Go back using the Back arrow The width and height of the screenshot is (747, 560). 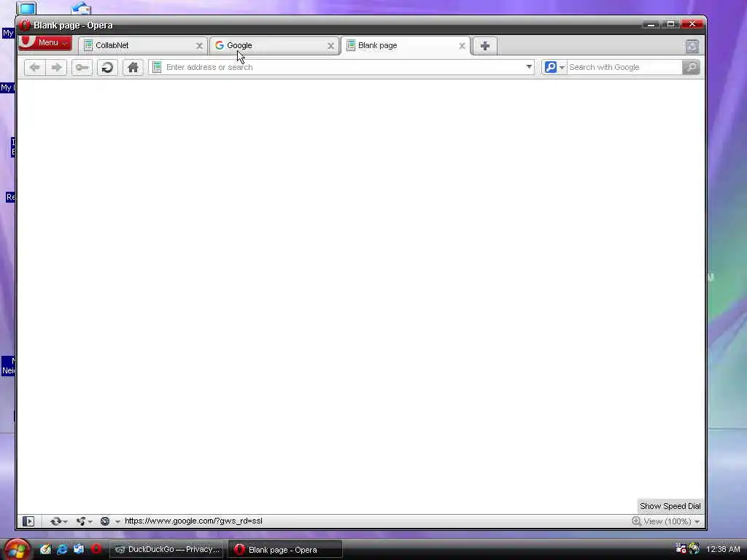tap(35, 67)
